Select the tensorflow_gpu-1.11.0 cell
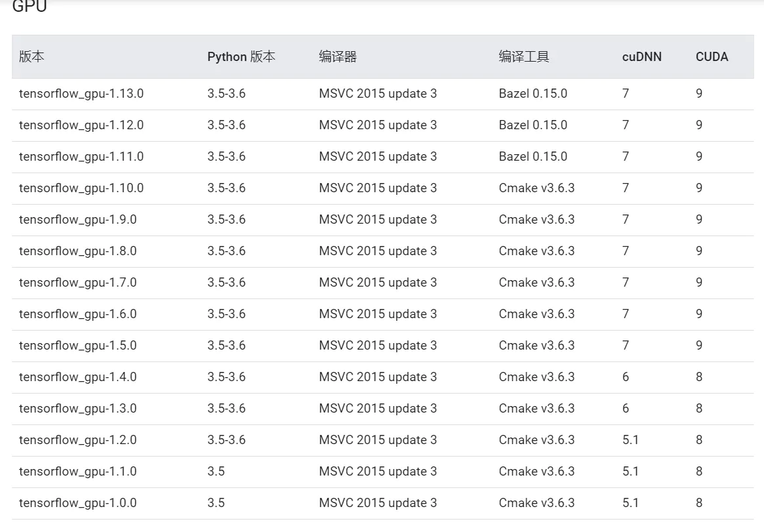 point(81,157)
